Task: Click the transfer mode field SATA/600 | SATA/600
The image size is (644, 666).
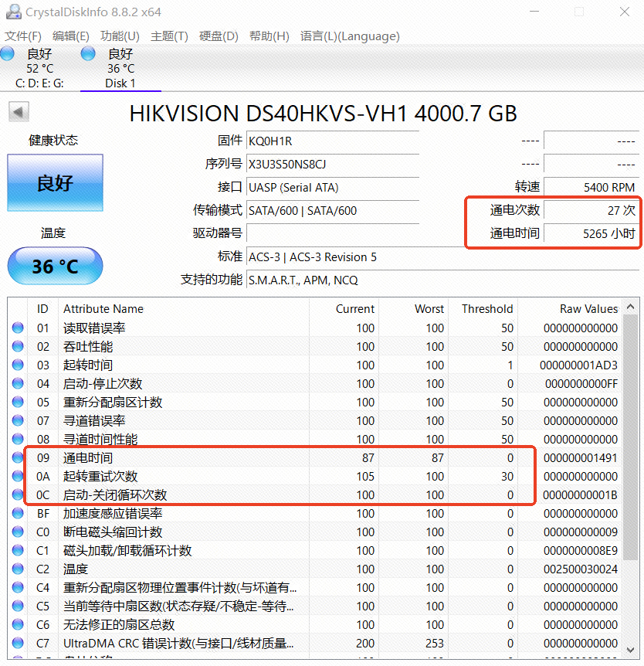Action: (x=332, y=210)
